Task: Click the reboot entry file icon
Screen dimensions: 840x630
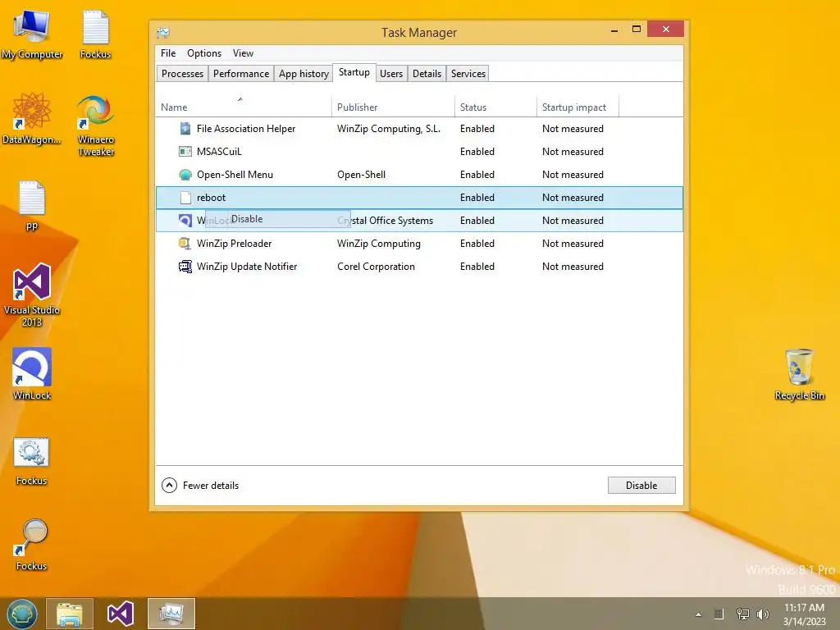Action: pyautogui.click(x=185, y=198)
